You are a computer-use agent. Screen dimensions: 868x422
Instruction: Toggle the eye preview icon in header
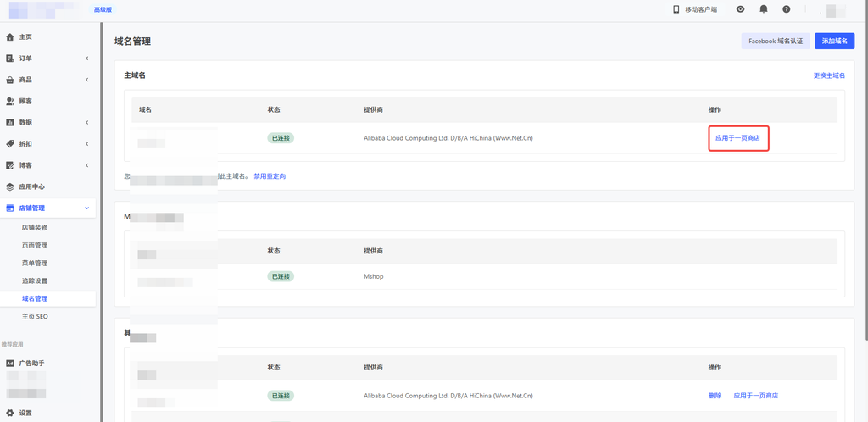[741, 9]
